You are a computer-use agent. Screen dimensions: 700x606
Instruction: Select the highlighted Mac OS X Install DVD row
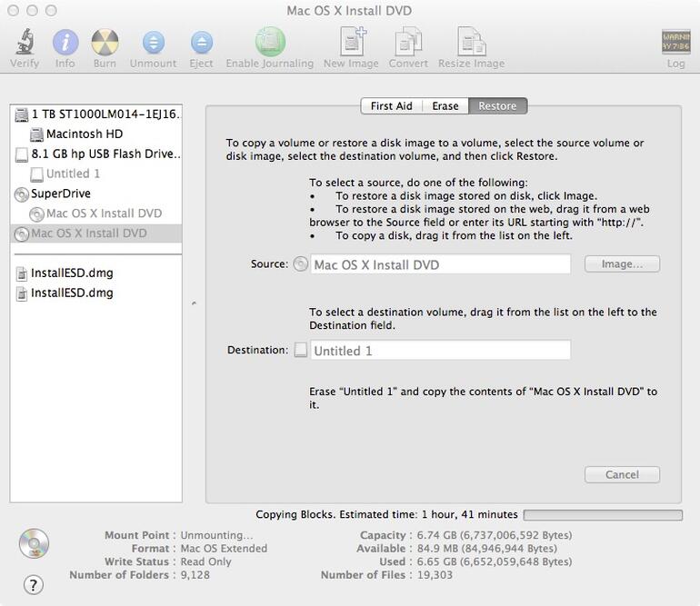pyautogui.click(x=96, y=233)
